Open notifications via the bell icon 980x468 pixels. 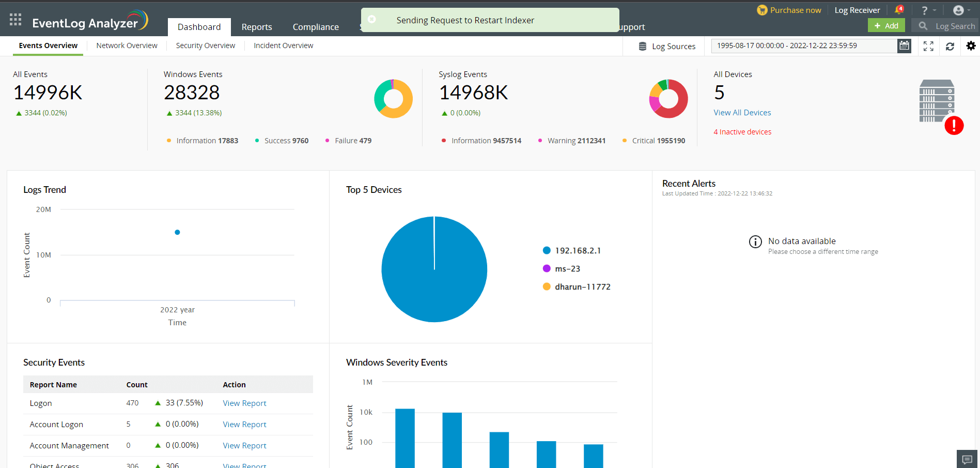[x=898, y=9]
